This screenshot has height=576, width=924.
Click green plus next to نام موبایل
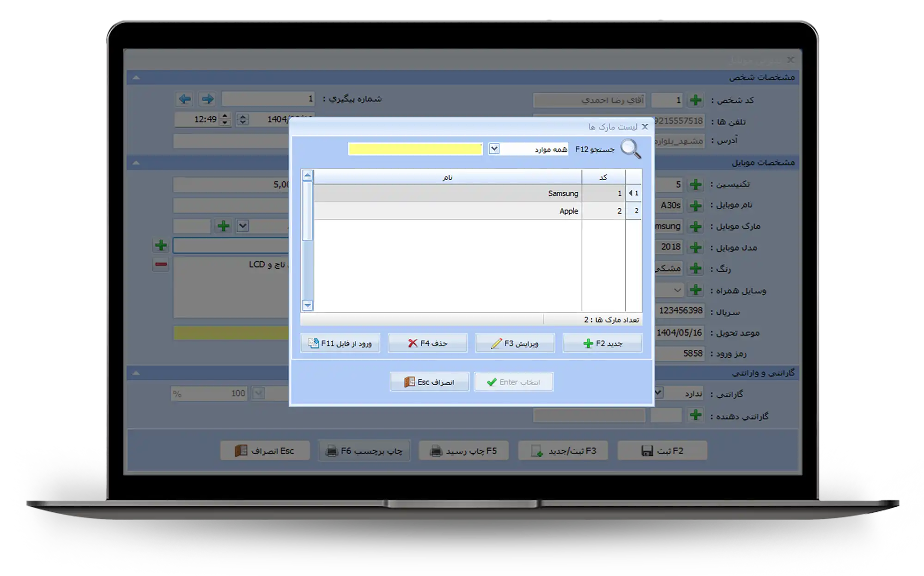695,205
